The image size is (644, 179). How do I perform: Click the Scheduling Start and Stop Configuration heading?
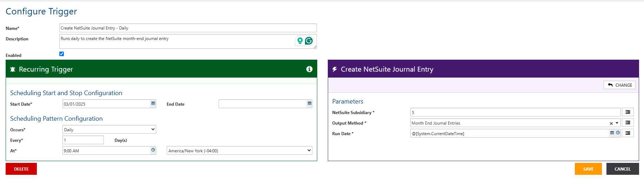click(x=66, y=93)
